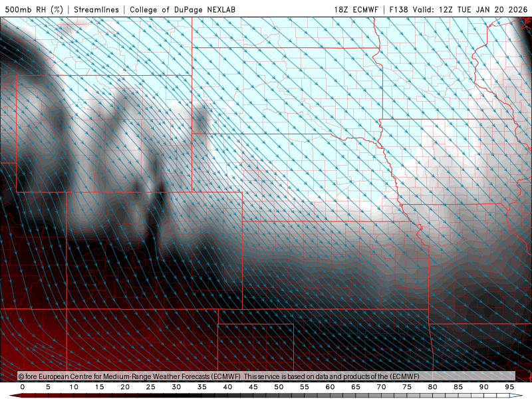Select the "55" colorbar scale label
This screenshot has width=532, height=399.
point(305,387)
